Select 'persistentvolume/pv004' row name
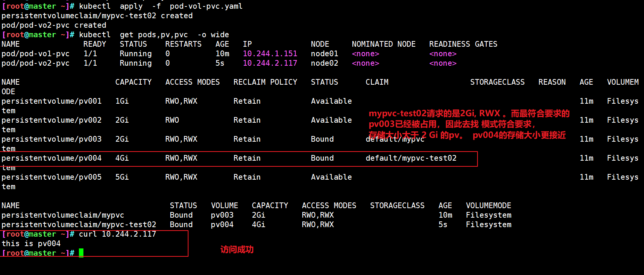 pos(52,158)
